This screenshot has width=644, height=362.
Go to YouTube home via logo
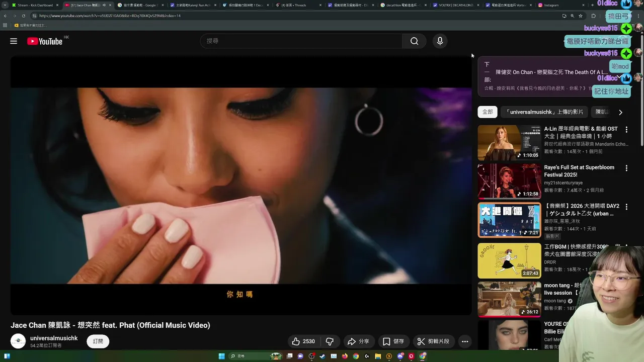click(x=45, y=41)
